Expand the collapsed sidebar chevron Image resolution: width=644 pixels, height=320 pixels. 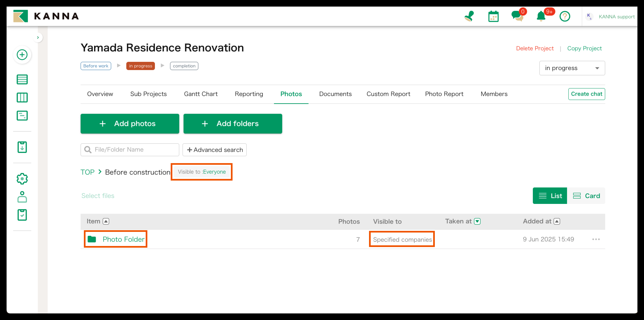coord(38,37)
